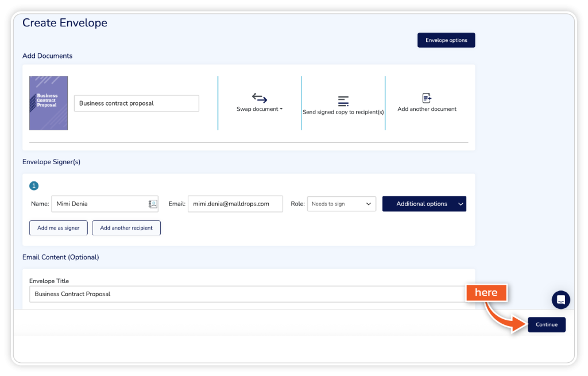Click the Send signed copy lines icon
588x376 pixels.
343,101
